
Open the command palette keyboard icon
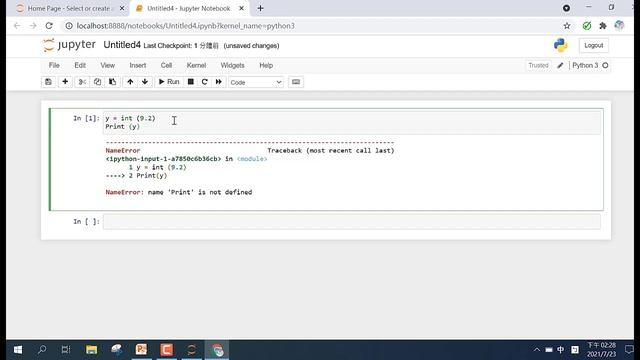296,82
